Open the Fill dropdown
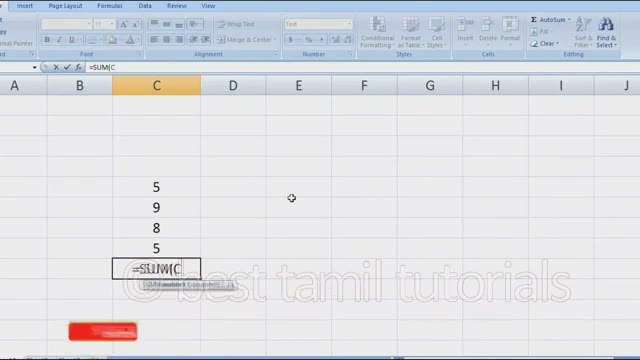 tap(541, 31)
